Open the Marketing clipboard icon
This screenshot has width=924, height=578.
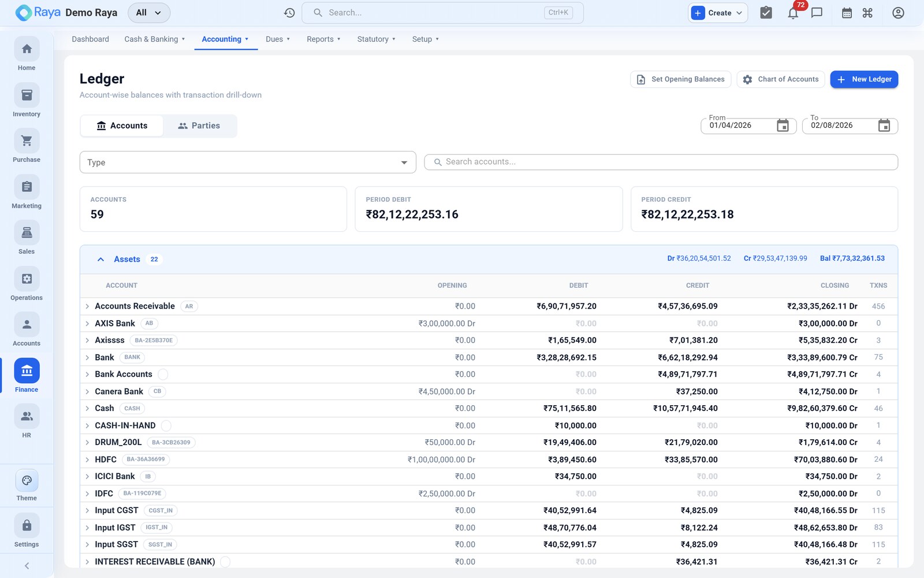click(x=27, y=187)
